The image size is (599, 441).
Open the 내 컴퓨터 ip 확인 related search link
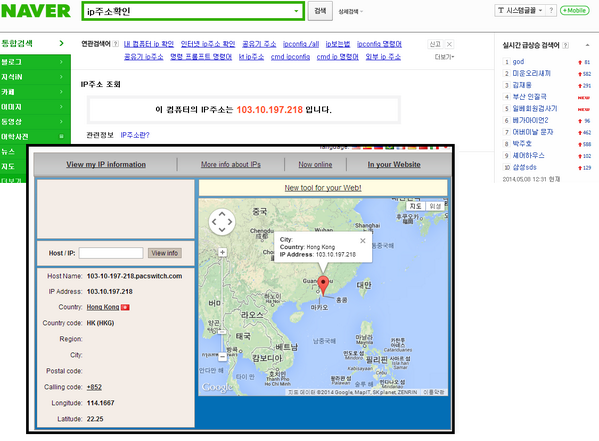pyautogui.click(x=149, y=44)
